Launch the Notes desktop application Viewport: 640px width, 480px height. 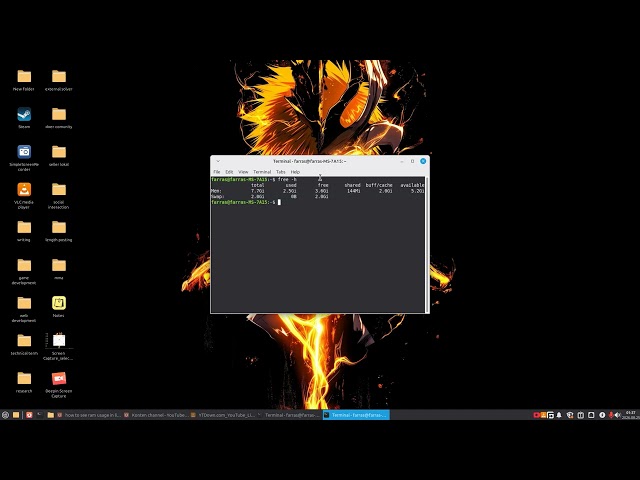58,307
